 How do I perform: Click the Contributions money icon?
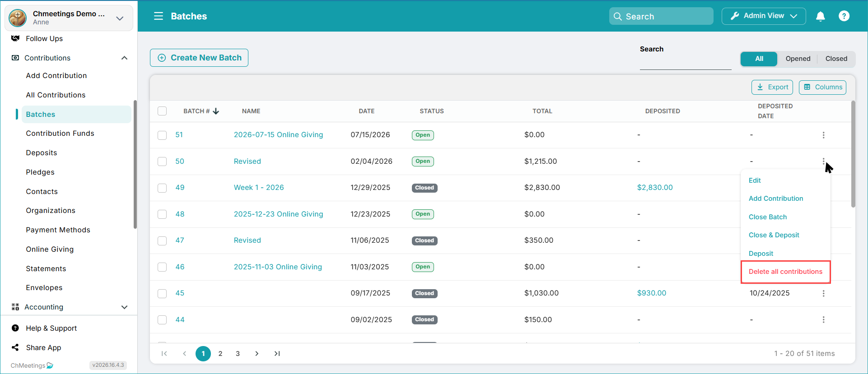(x=15, y=58)
